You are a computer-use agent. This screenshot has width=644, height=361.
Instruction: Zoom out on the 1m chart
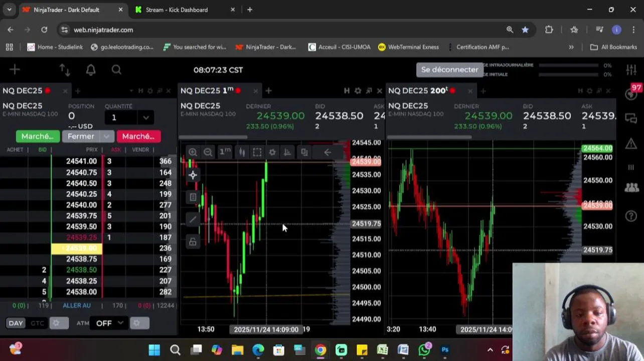(208, 152)
